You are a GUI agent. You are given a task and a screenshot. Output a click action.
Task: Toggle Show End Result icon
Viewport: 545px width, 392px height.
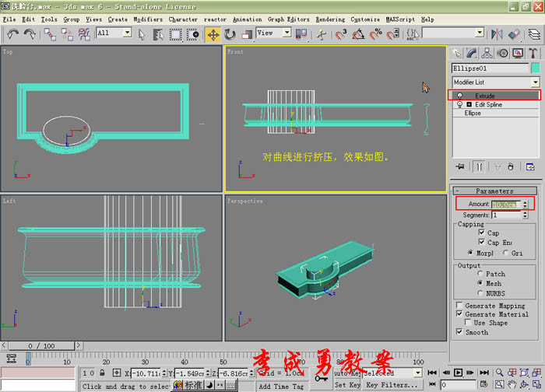479,166
